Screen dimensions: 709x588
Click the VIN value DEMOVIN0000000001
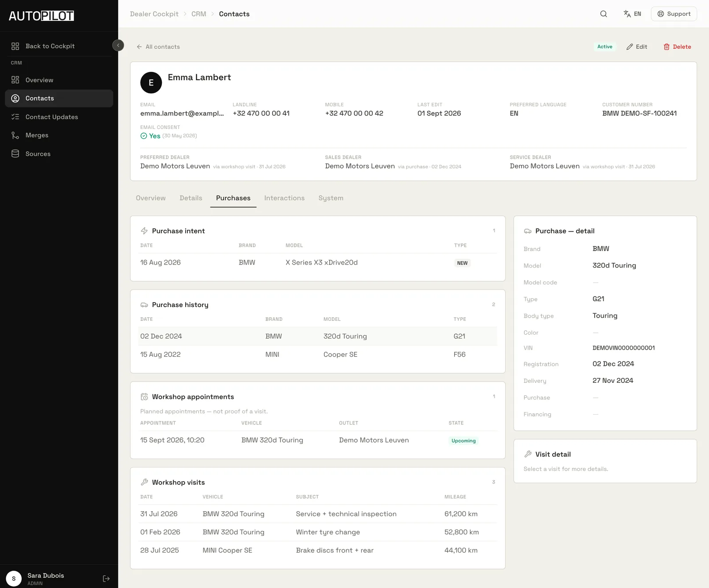point(623,348)
